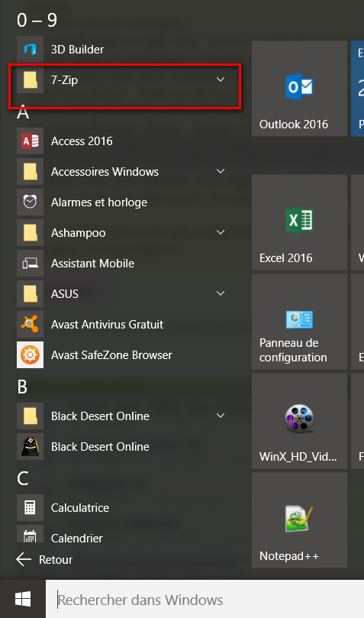The image size is (364, 618).
Task: Launch Avast Antivirus Gratuit icon
Action: point(30,325)
